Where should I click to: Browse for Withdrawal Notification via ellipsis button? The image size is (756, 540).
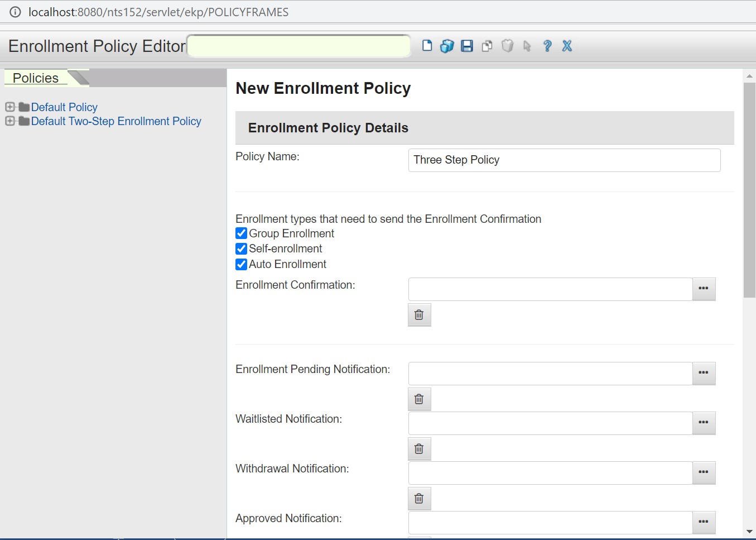(x=704, y=472)
